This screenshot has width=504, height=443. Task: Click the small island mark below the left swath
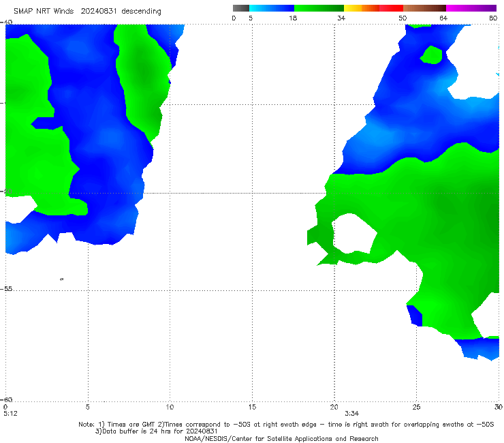62,279
